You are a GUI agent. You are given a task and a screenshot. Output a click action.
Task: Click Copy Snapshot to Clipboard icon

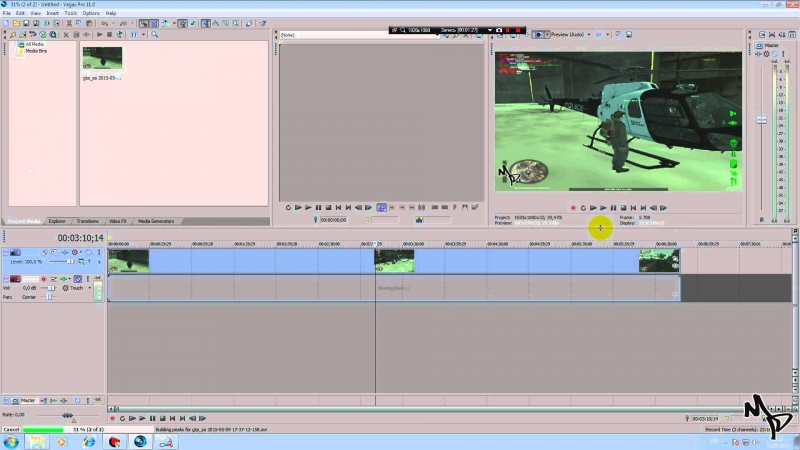pyautogui.click(x=618, y=35)
